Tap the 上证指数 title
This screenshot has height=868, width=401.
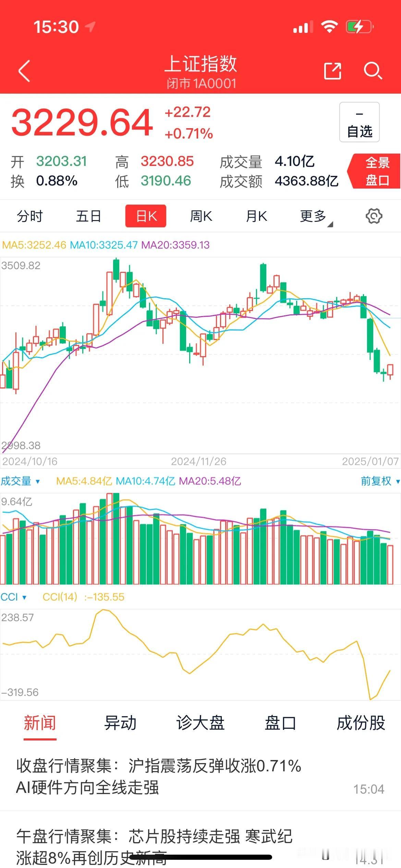[201, 64]
